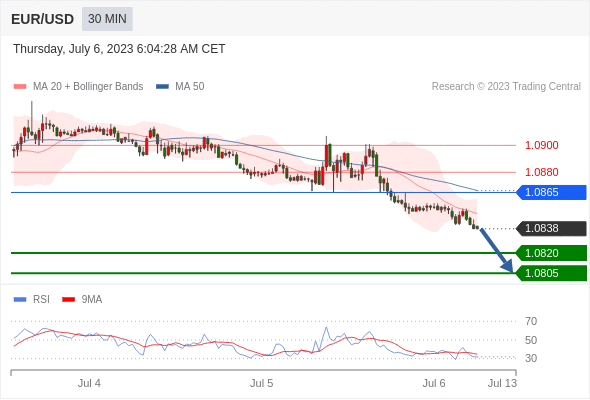Screen dimensions: 590x400
Task: Toggle the RSI legend entry
Action: (x=32, y=300)
